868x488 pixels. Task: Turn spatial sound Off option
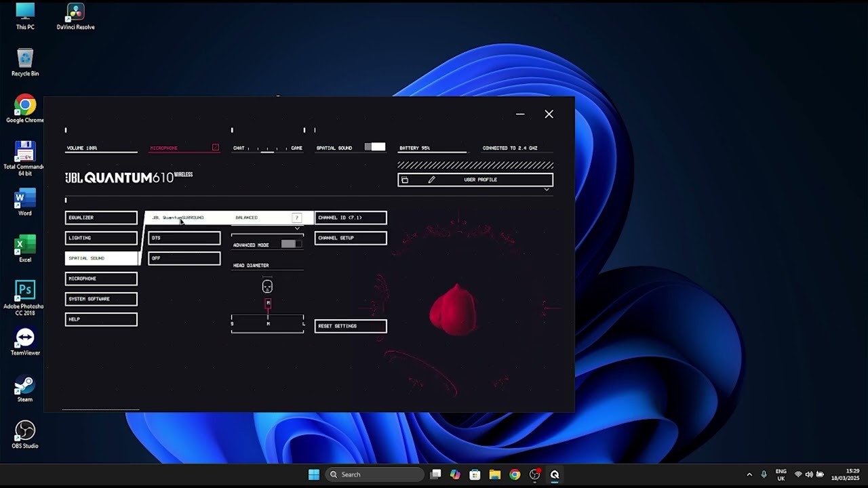[184, 258]
